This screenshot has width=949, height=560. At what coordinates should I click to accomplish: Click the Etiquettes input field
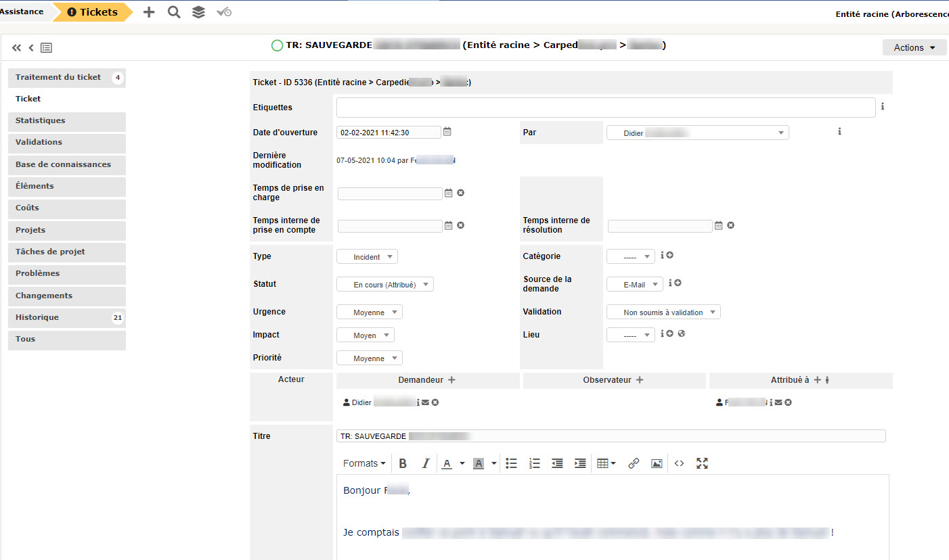tap(605, 108)
